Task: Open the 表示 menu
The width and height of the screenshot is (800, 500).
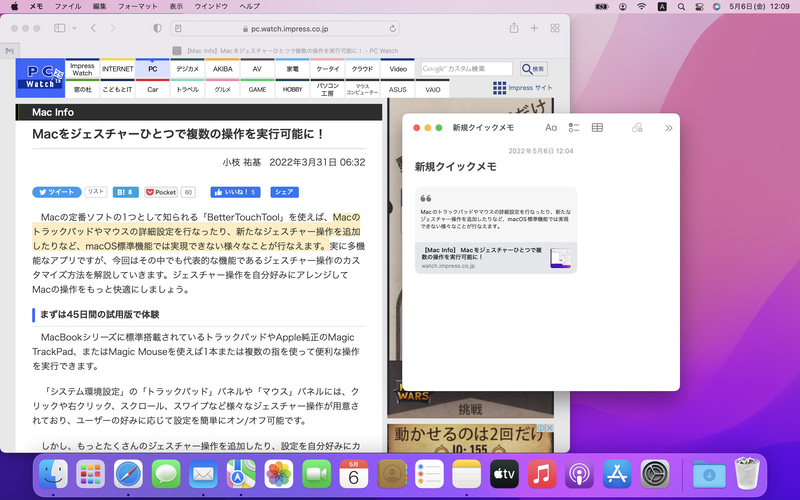Action: coord(176,6)
